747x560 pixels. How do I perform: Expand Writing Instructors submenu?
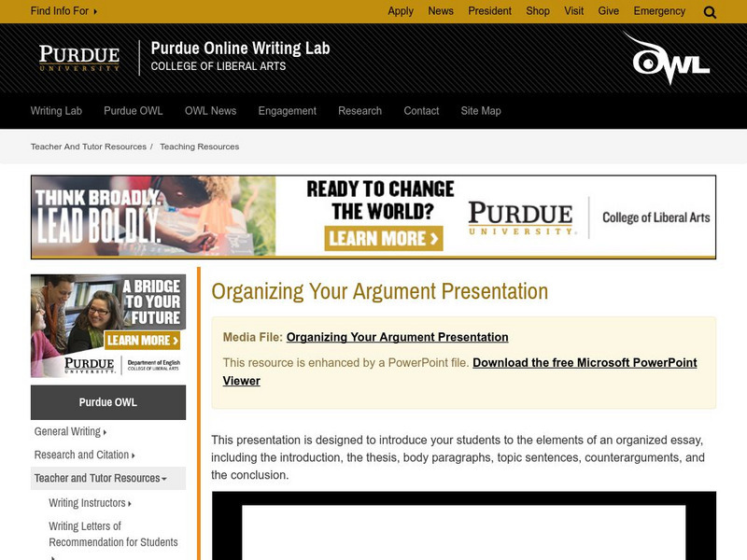coord(90,503)
